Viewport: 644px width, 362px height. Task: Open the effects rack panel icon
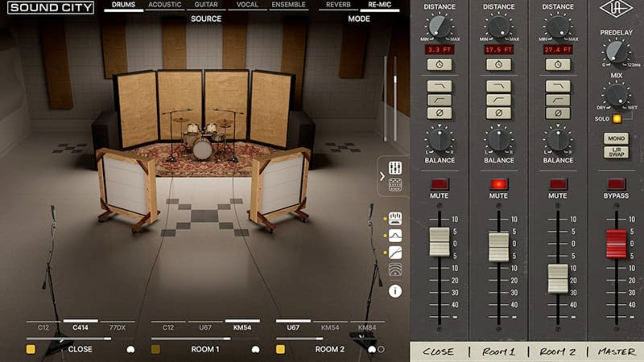(x=395, y=185)
